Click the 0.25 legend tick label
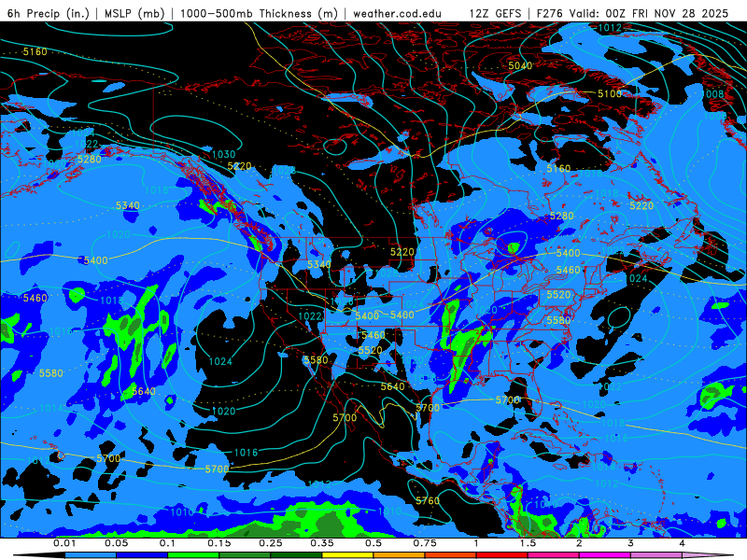The width and height of the screenshot is (747, 560). 270,543
